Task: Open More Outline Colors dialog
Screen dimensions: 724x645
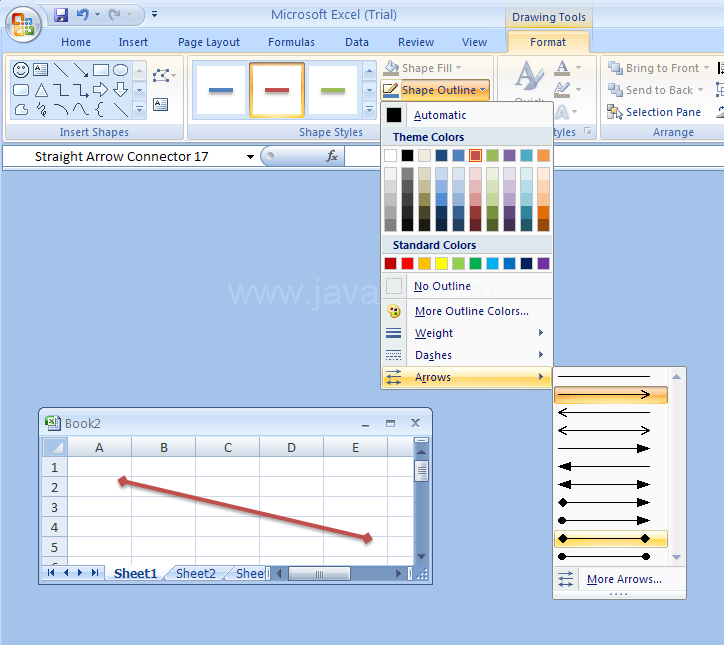Action: (467, 311)
